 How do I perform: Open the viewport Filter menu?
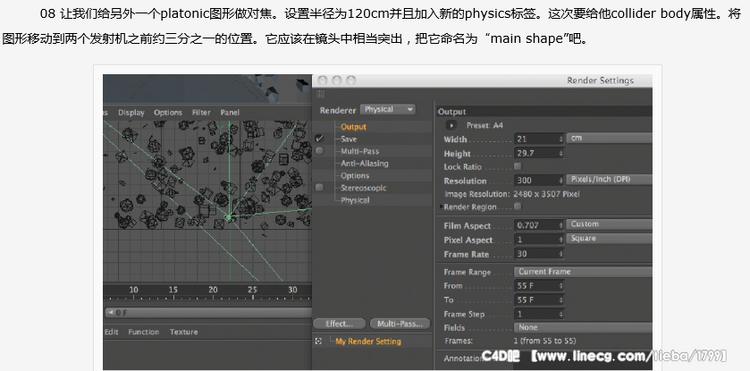[201, 113]
